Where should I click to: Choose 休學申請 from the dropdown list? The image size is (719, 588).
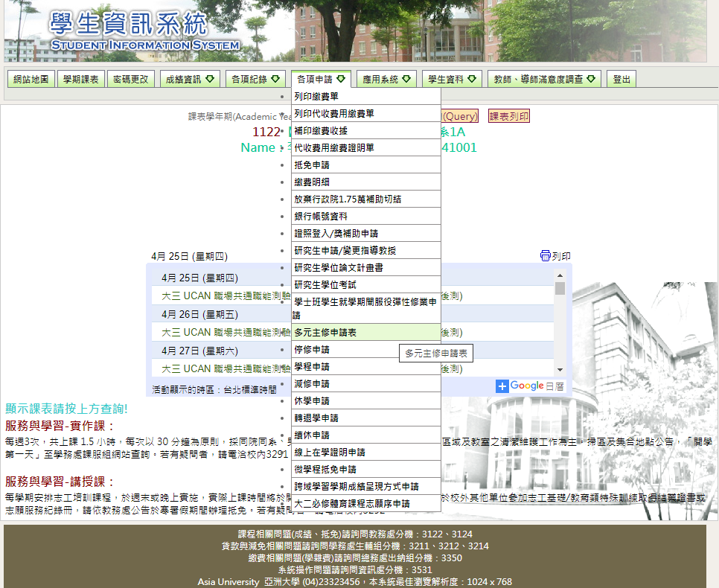point(313,402)
